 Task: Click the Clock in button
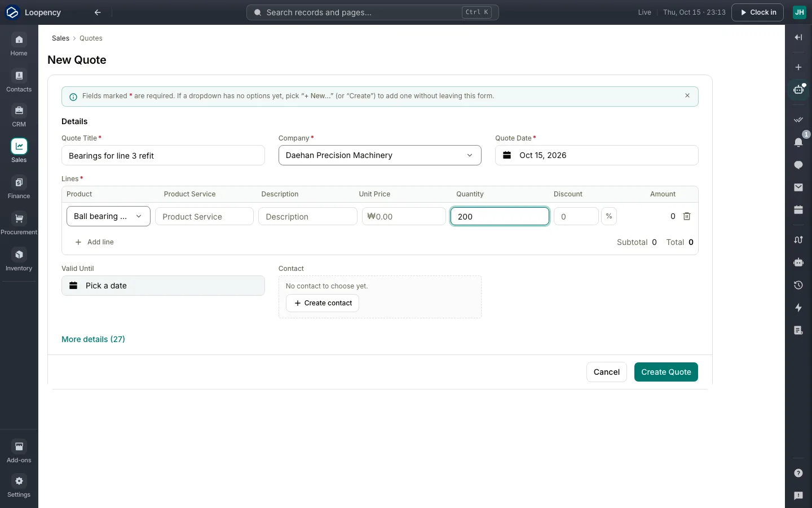757,12
